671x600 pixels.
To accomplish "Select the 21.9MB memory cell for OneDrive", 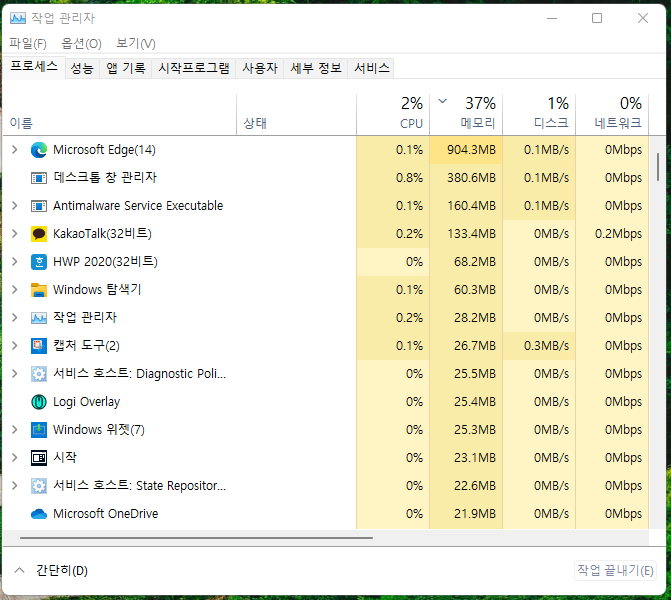I will 466,514.
